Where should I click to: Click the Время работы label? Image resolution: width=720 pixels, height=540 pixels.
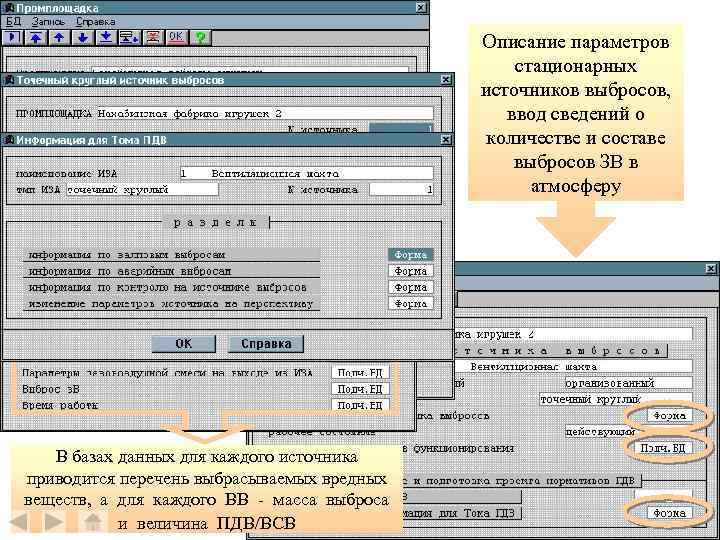pos(60,405)
